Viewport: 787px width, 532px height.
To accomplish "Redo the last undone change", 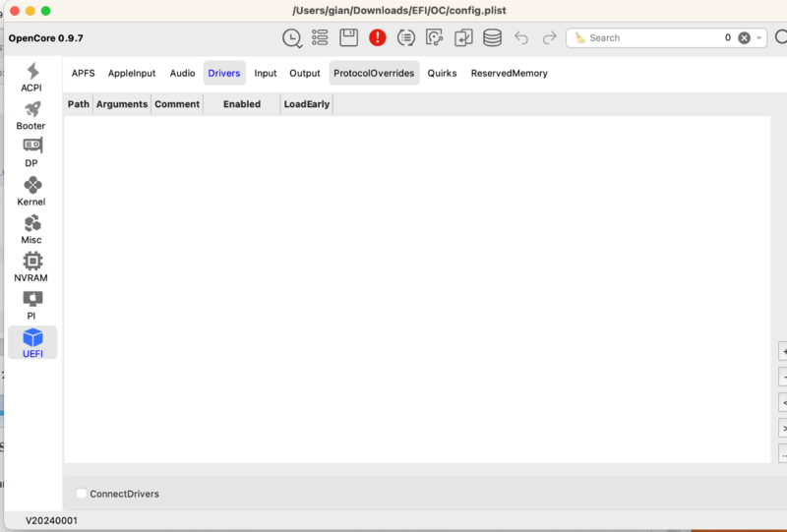I will [x=550, y=37].
